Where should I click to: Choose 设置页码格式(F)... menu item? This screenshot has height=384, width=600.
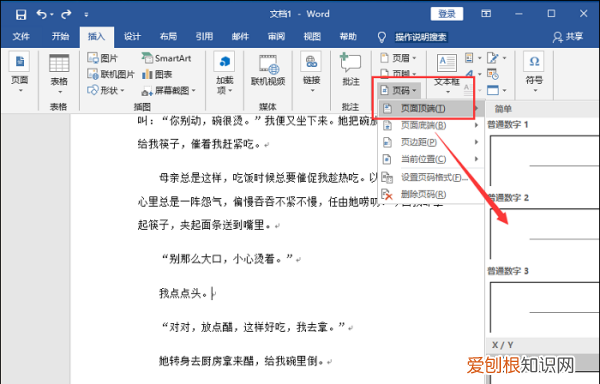point(431,177)
